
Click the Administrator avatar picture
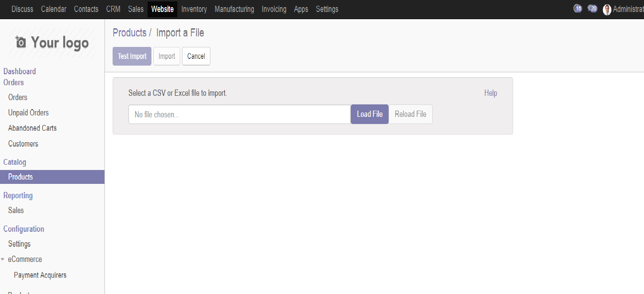click(x=607, y=10)
